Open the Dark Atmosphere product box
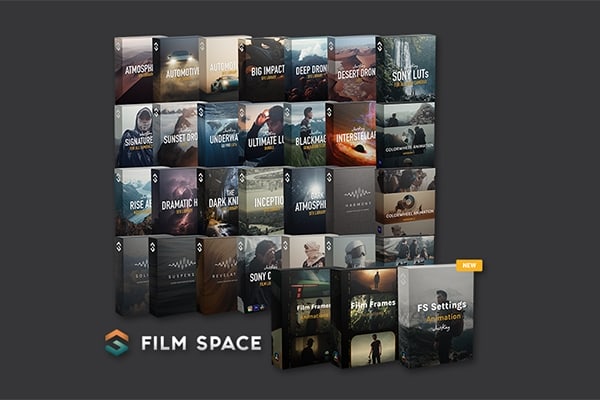600x400 pixels. [x=305, y=201]
